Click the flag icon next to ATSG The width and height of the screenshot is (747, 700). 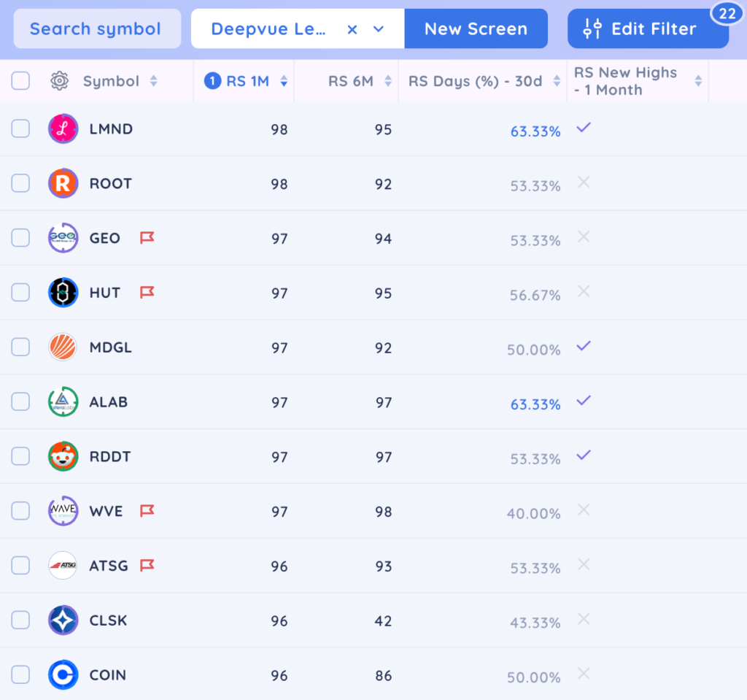(148, 565)
